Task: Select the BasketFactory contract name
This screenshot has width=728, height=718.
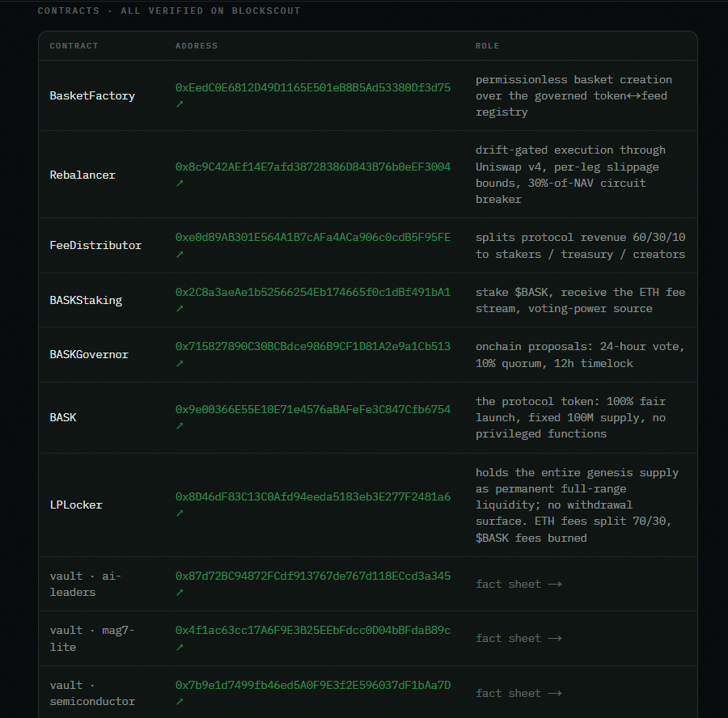Action: point(92,95)
